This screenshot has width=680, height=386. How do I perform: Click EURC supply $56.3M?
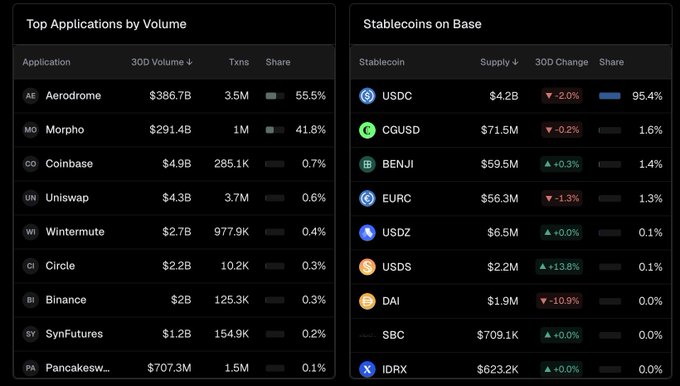coord(500,198)
